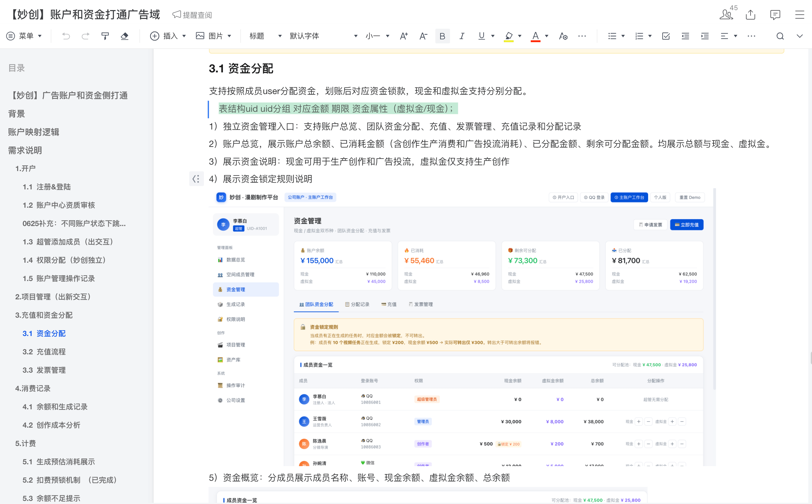Click the redo arrow icon

(x=85, y=36)
